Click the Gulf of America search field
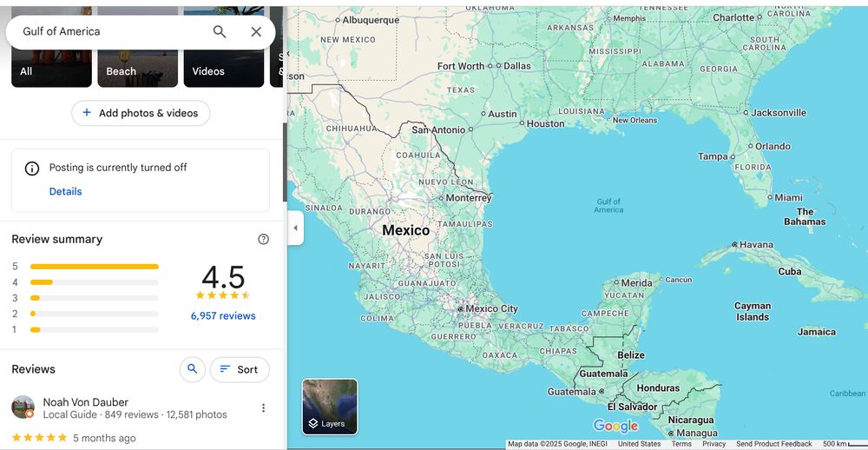This screenshot has width=868, height=450. tap(111, 31)
